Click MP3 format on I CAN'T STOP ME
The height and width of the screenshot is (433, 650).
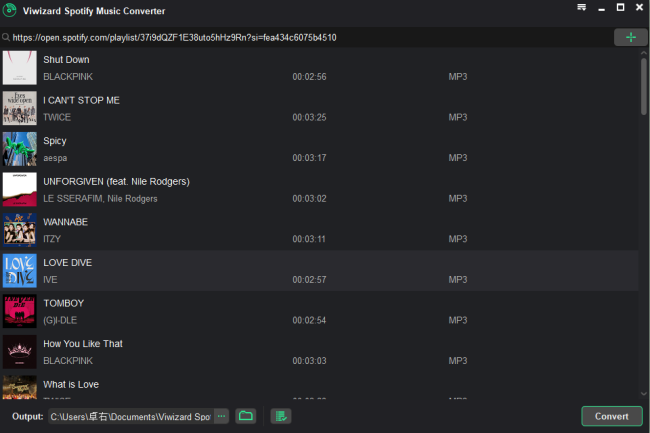(x=457, y=117)
